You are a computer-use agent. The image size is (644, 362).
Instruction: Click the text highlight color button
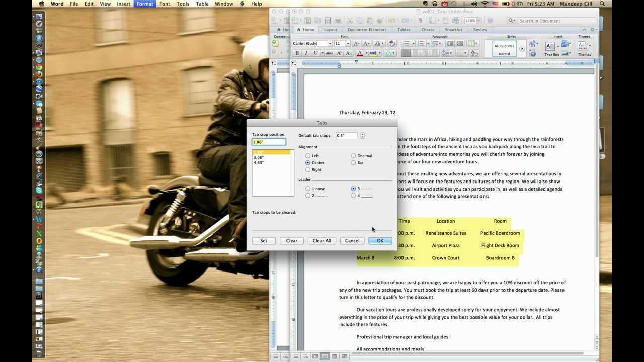373,53
